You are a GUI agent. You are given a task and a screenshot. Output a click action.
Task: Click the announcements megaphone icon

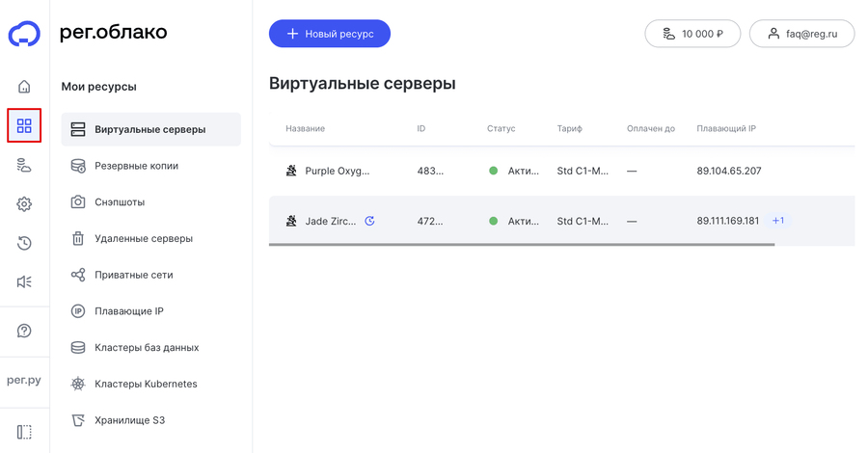[24, 281]
